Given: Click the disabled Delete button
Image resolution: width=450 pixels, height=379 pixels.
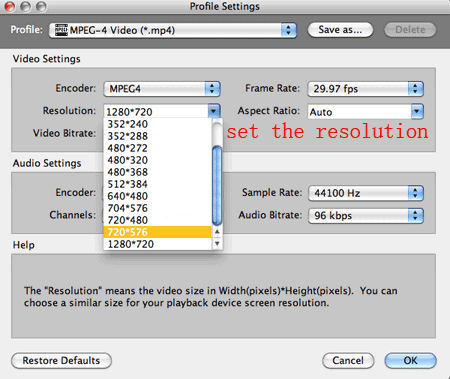Looking at the screenshot, I should pos(410,30).
